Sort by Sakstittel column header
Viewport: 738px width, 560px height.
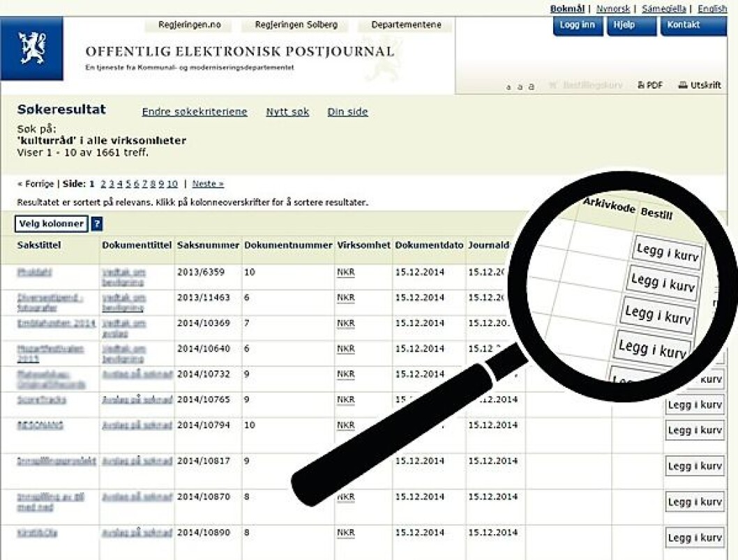39,245
